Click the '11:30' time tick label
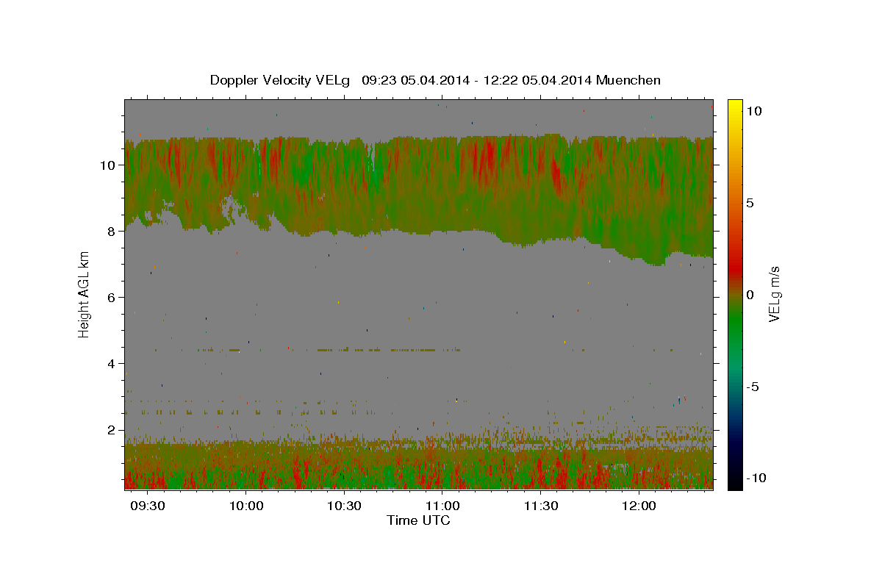 point(541,506)
